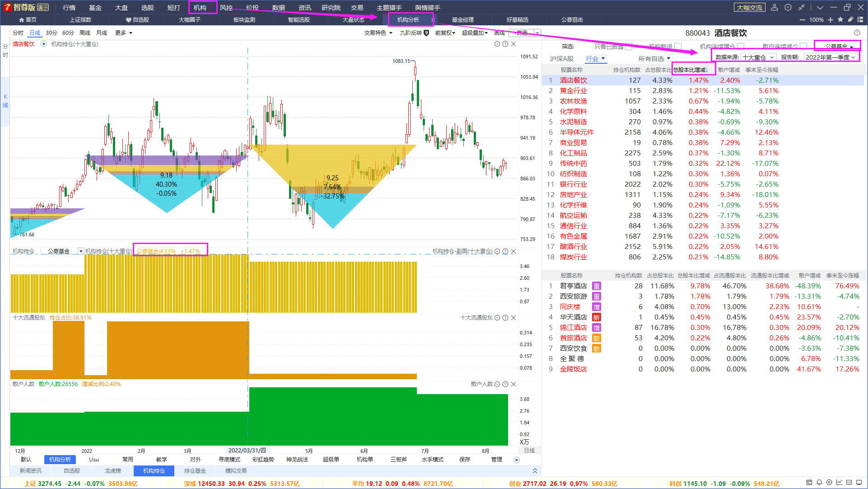Click zoom out minus icon beside 100%

[803, 20]
